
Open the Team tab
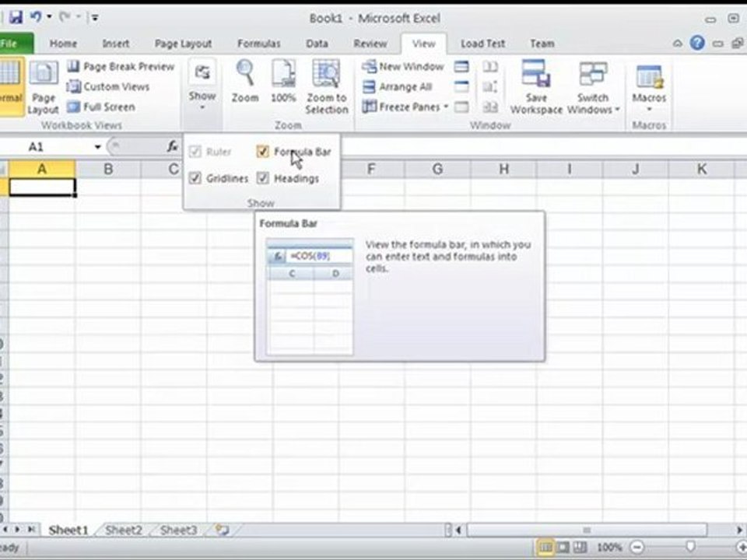tap(542, 44)
